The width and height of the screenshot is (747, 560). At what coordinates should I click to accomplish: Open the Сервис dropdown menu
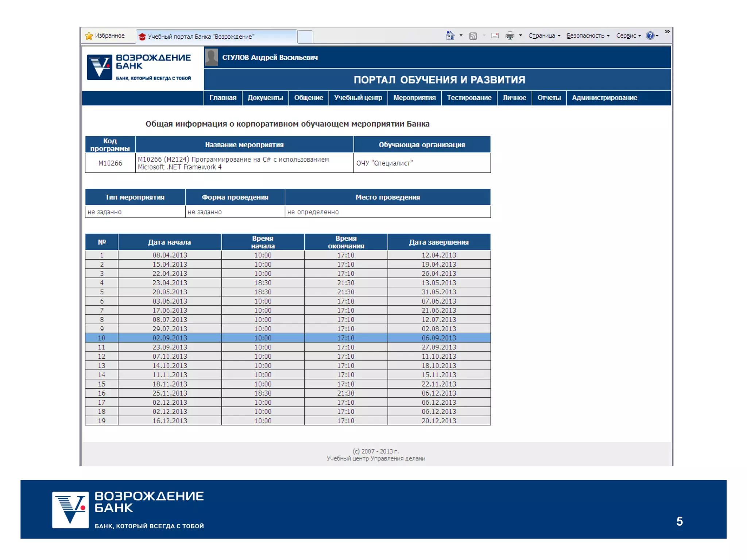pos(628,36)
